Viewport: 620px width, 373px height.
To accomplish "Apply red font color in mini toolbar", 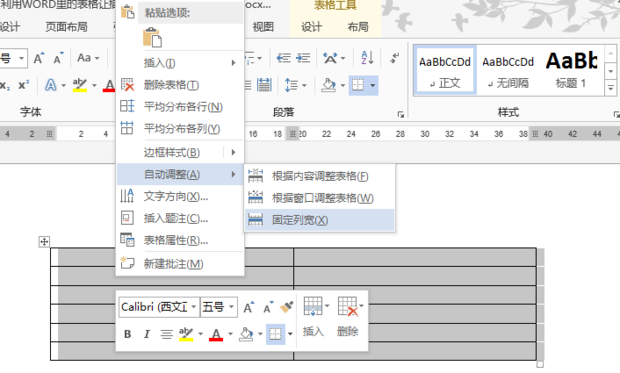I will 216,334.
